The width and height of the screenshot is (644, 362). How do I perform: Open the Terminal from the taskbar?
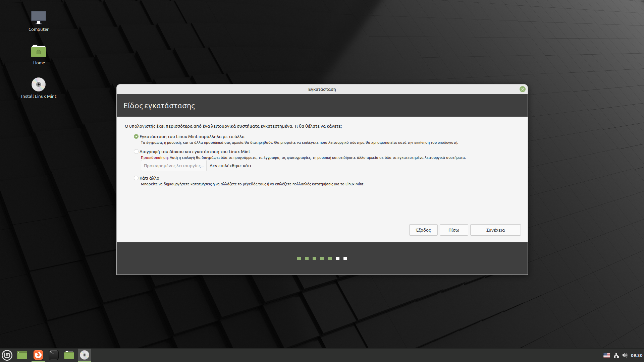pos(54,355)
